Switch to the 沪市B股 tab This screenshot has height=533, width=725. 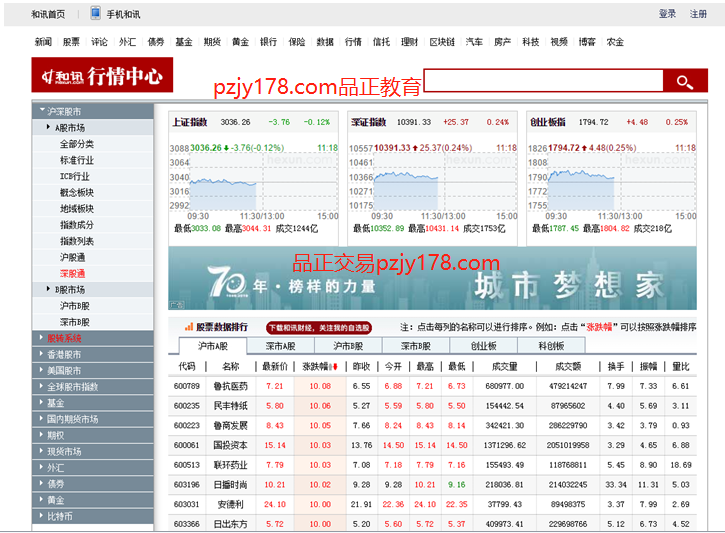coord(348,346)
